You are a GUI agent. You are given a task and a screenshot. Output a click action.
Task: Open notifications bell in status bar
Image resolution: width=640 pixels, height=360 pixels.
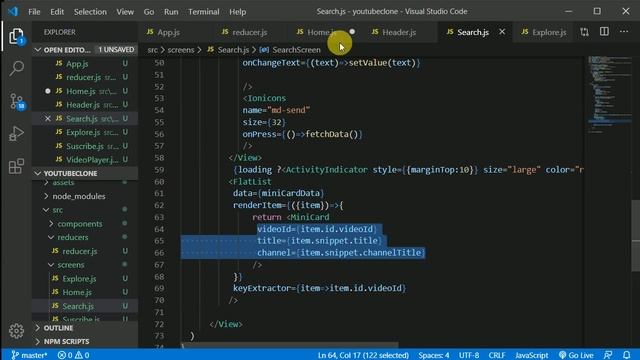627,355
